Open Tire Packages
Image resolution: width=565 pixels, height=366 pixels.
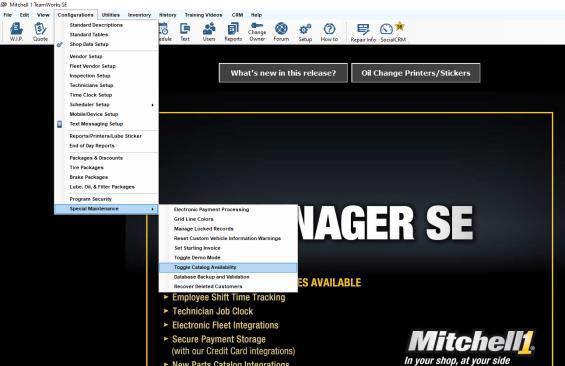click(106, 168)
